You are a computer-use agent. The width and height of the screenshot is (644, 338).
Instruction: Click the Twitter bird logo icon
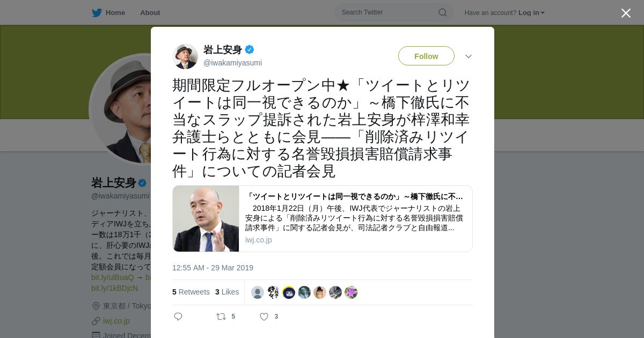coord(97,12)
